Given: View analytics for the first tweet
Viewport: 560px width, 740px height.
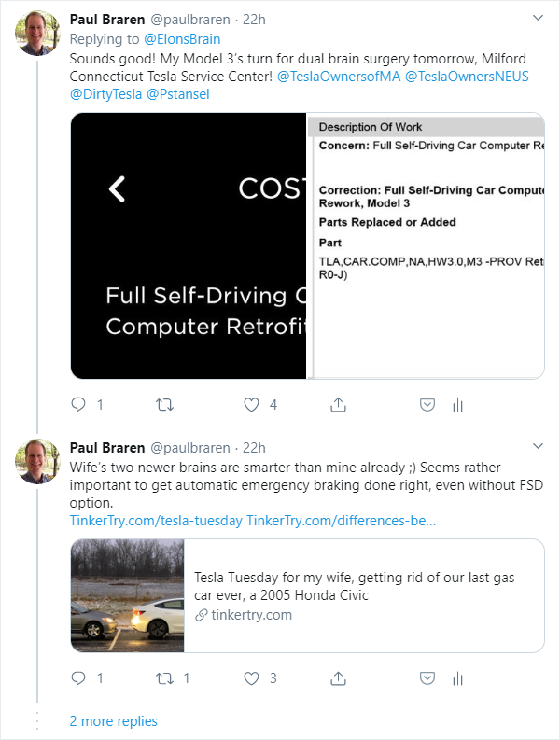Looking at the screenshot, I should point(457,404).
